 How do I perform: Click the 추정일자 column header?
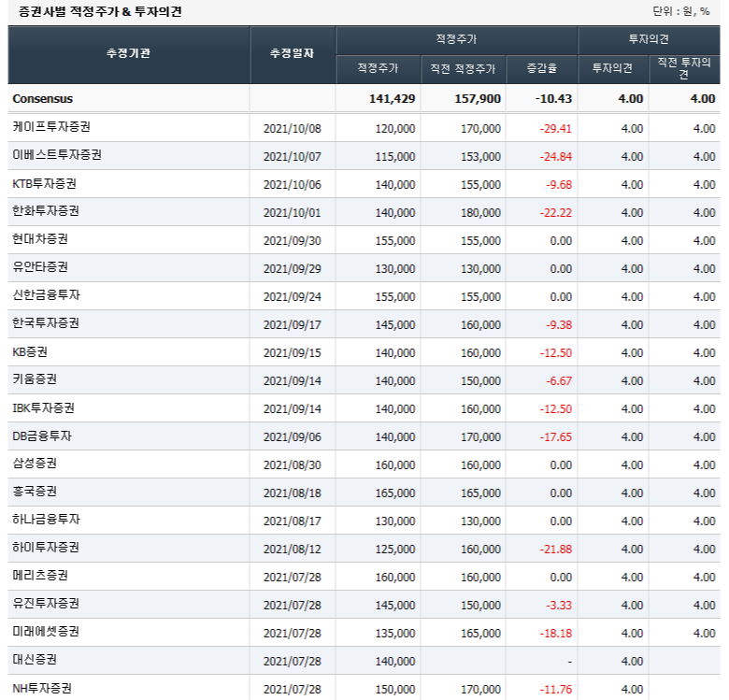pyautogui.click(x=292, y=53)
